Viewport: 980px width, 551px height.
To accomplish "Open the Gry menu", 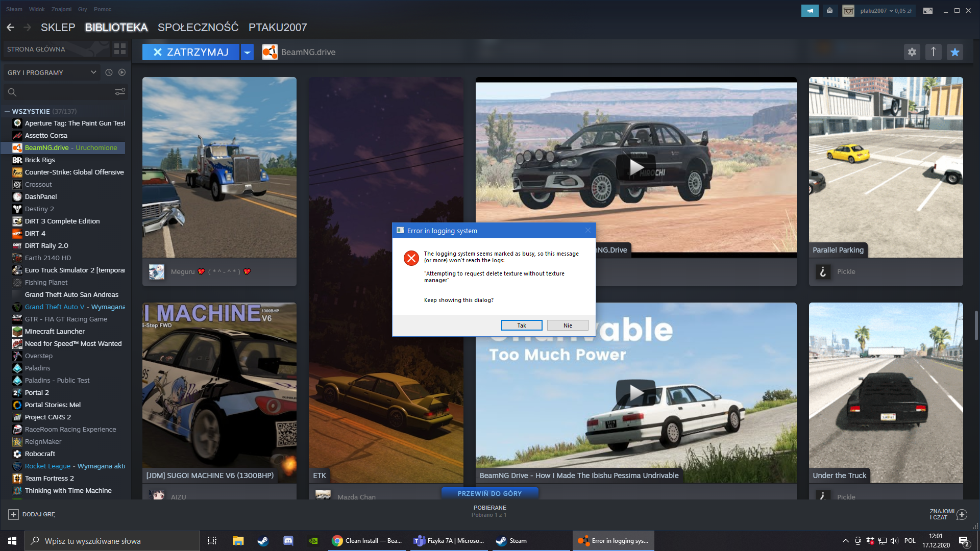I will (x=83, y=9).
